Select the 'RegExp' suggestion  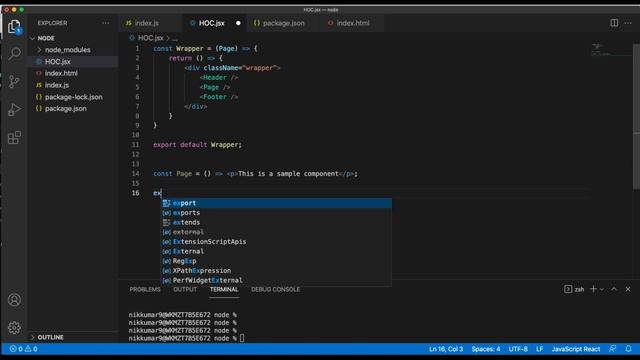point(276,261)
